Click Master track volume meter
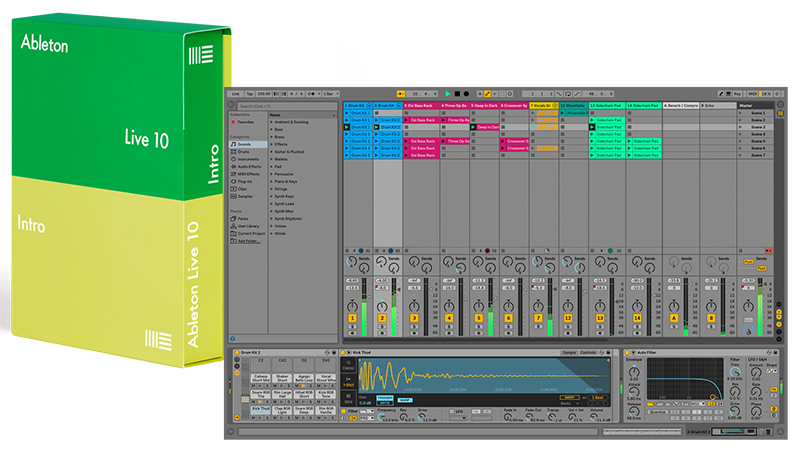800x456 pixels. [760, 308]
